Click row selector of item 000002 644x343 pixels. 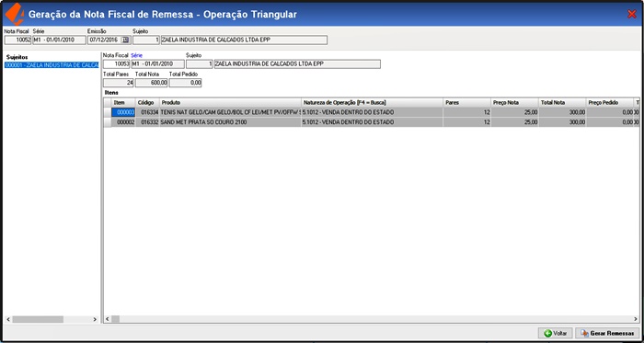(108, 122)
